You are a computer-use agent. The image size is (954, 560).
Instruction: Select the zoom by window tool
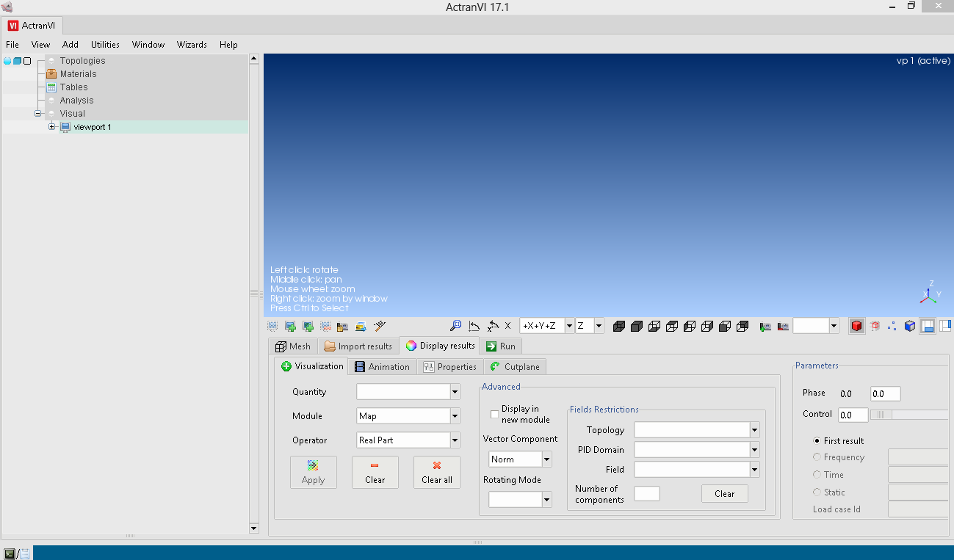tap(455, 326)
